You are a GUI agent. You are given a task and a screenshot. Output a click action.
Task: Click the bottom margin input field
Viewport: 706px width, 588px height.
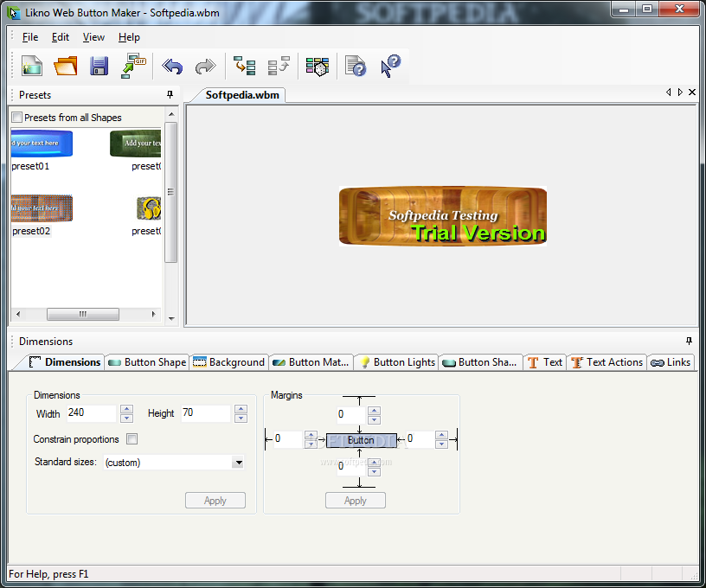(350, 466)
